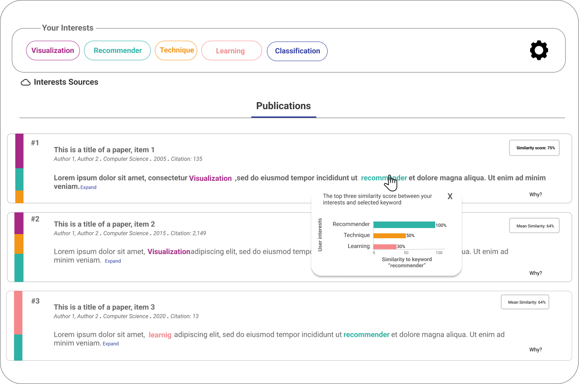Click Why? on paper item 3
The height and width of the screenshot is (384, 588).
pos(535,350)
